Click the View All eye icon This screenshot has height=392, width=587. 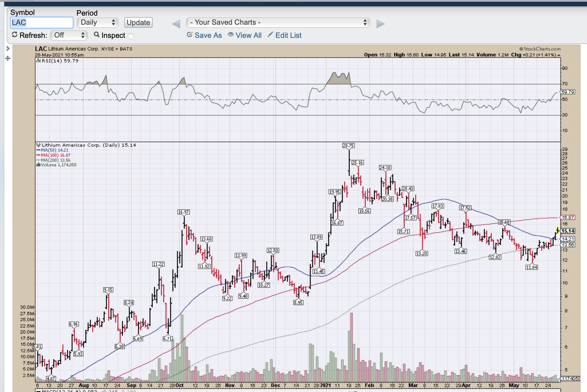[231, 35]
